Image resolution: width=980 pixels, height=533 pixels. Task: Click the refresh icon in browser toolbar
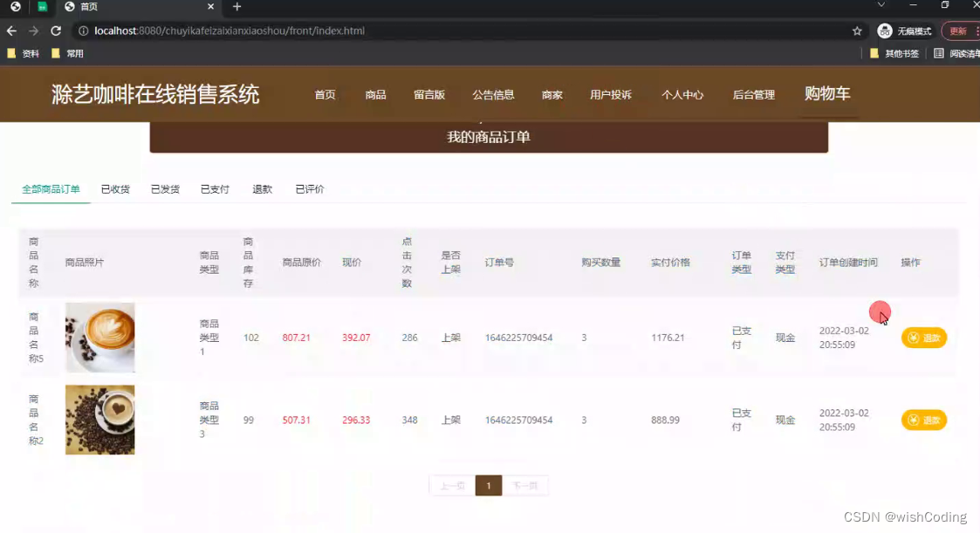coord(55,30)
